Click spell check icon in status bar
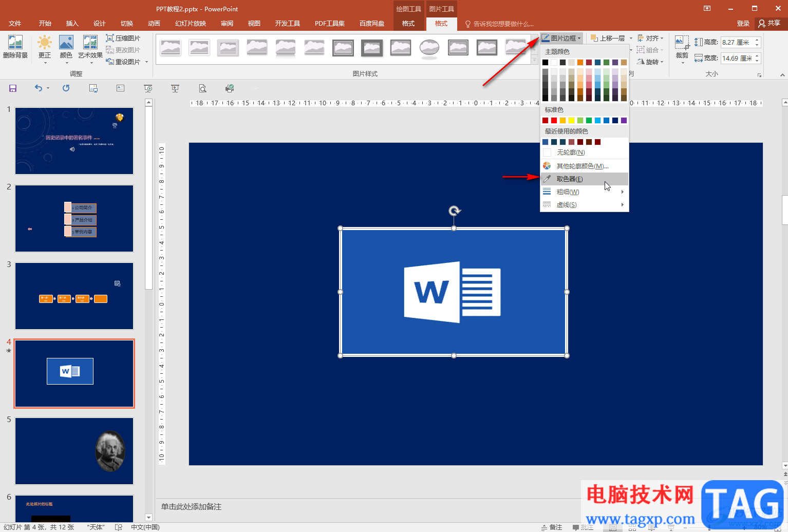The height and width of the screenshot is (532, 788). (119, 527)
